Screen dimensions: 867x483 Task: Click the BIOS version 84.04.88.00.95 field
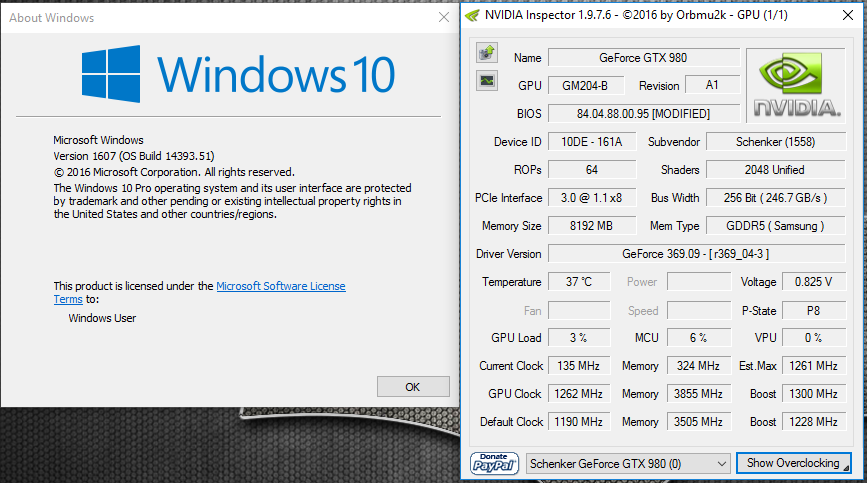tap(644, 113)
